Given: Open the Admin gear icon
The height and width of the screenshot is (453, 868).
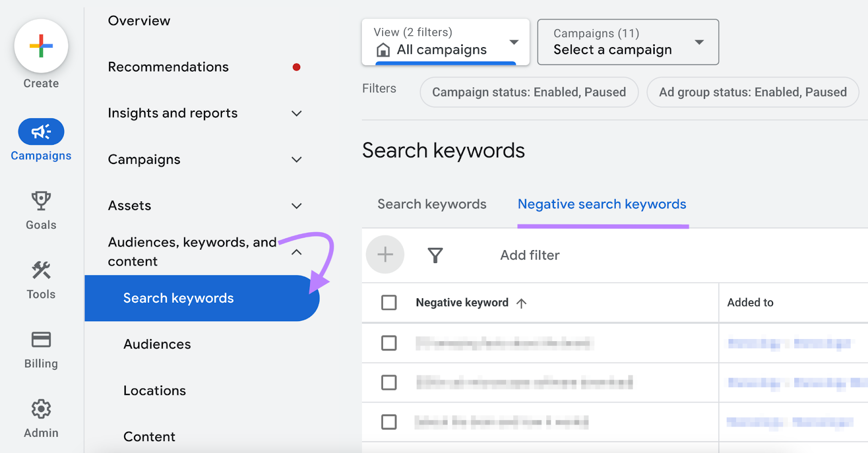Looking at the screenshot, I should pyautogui.click(x=41, y=409).
